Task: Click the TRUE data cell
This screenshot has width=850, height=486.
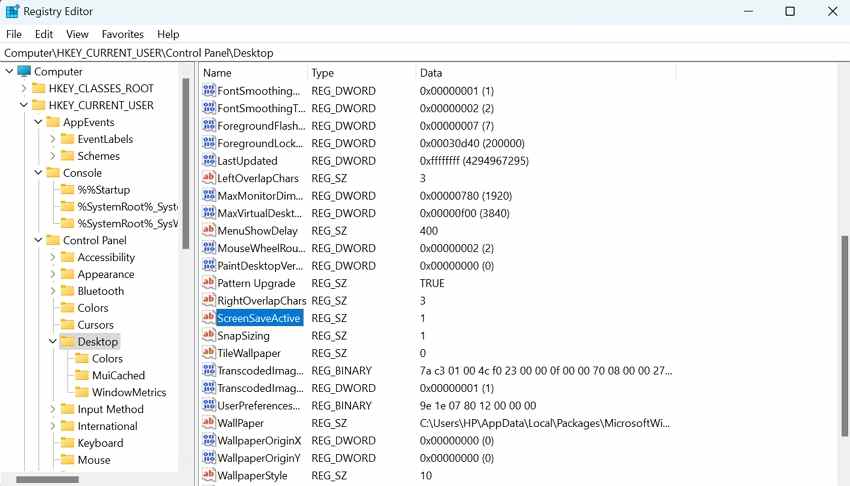Action: 432,283
